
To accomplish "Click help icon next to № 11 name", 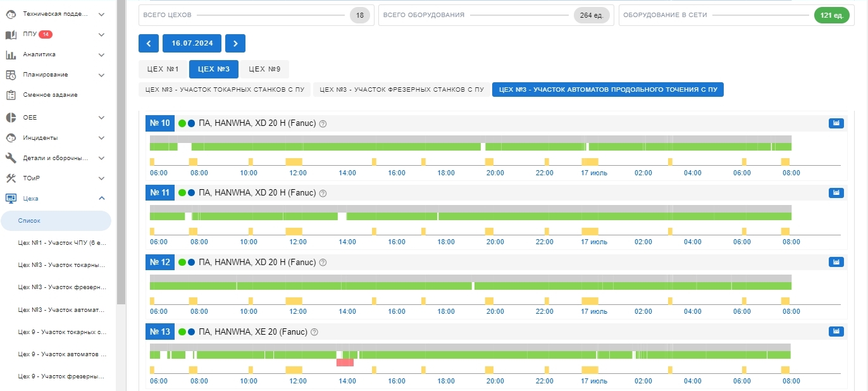I will pos(323,193).
